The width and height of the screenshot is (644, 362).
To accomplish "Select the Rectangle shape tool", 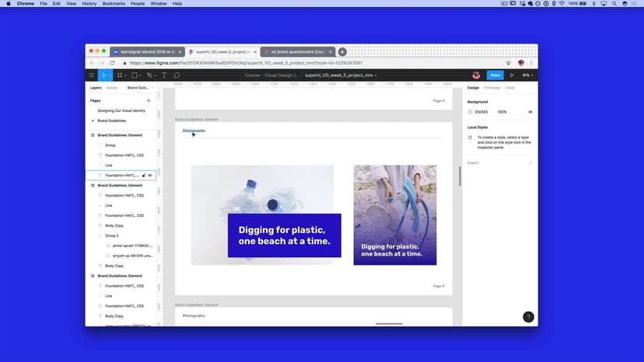I will pos(135,75).
